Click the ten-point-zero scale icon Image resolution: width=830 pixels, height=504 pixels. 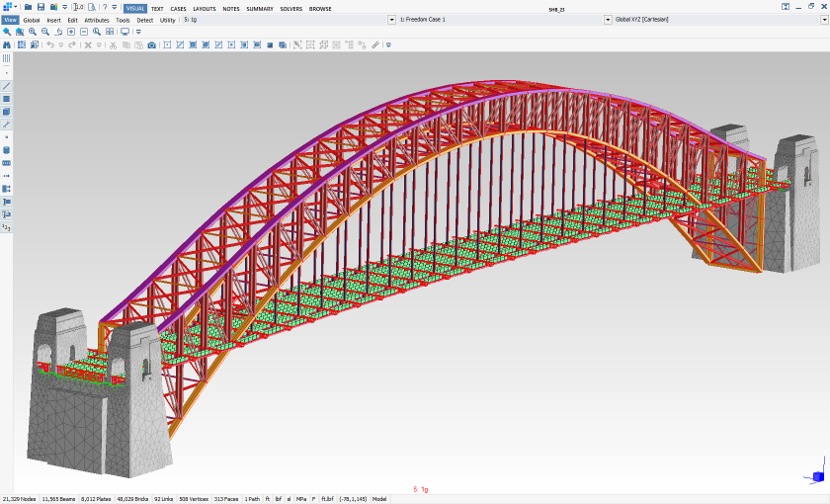(x=78, y=7)
